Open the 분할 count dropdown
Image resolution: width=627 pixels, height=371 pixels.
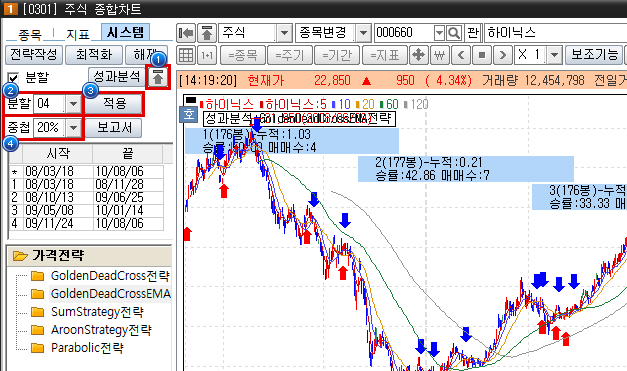click(x=73, y=104)
